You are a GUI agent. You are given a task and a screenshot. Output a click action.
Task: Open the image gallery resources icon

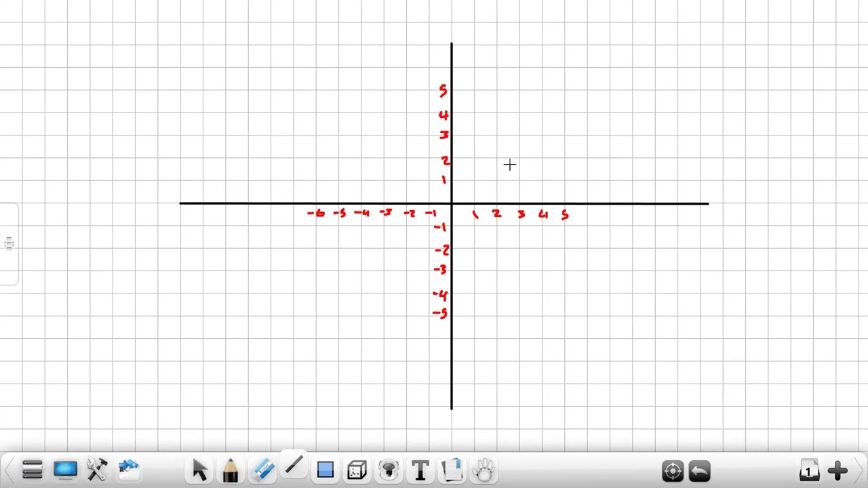pyautogui.click(x=129, y=469)
